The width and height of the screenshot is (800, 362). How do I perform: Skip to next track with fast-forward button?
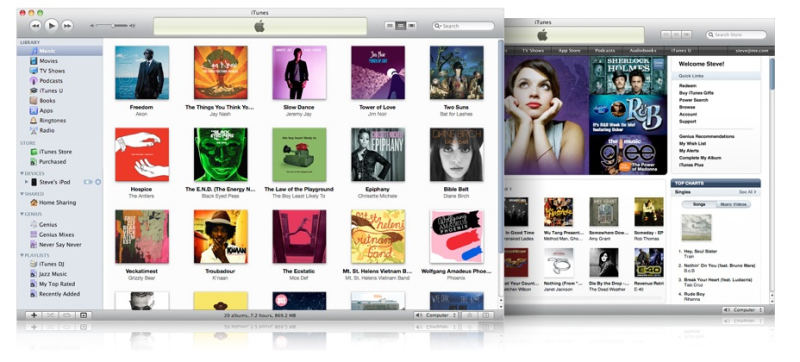point(67,25)
